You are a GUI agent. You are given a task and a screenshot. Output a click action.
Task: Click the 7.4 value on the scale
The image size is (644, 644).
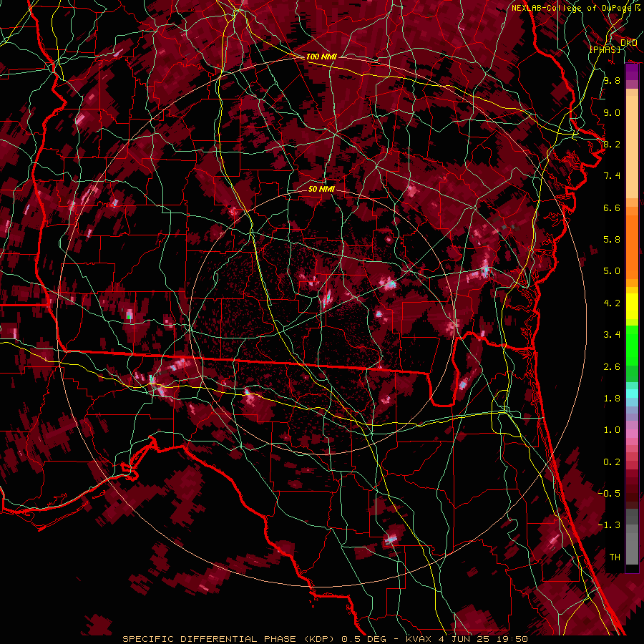coord(612,176)
